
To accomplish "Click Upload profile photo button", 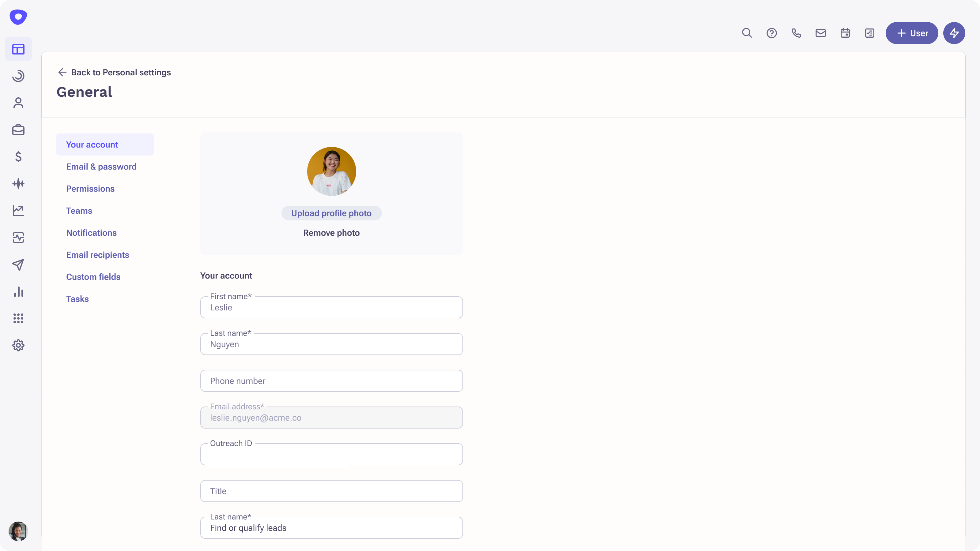I will (x=331, y=213).
